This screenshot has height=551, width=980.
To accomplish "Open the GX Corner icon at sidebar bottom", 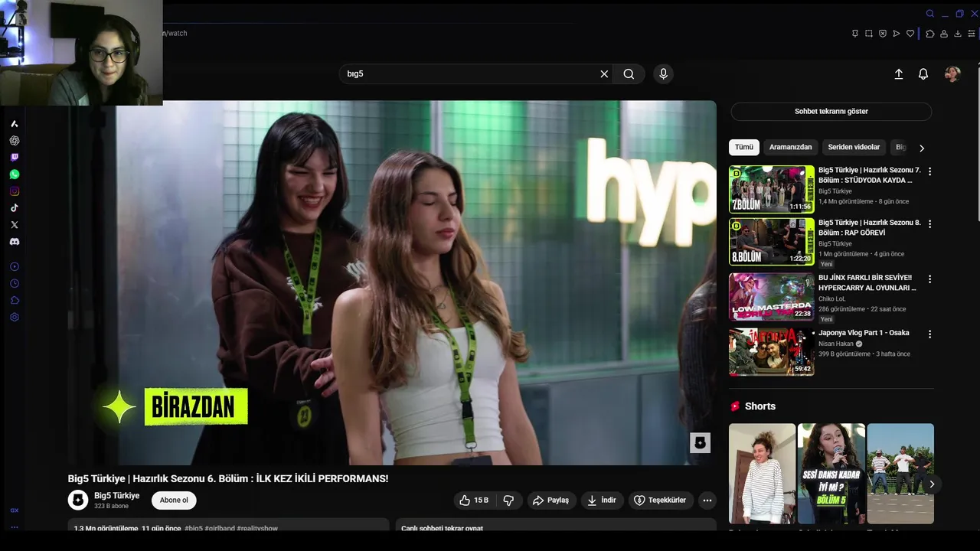I will [14, 510].
